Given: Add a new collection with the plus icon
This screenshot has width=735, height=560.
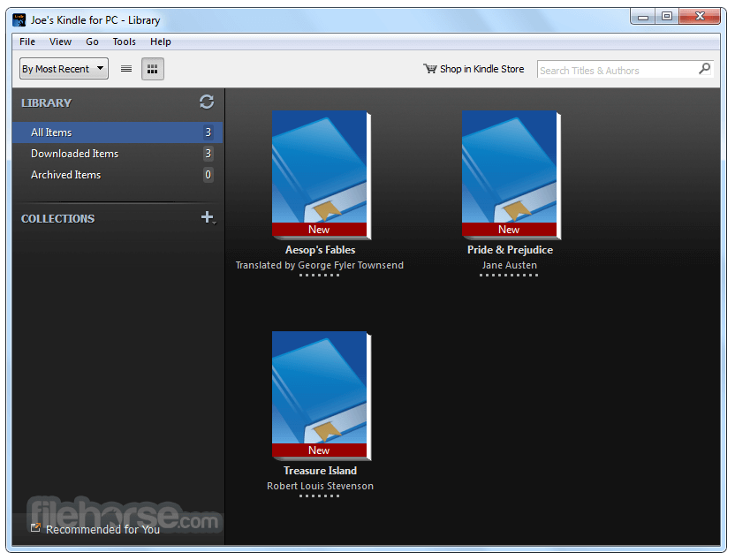Looking at the screenshot, I should click(x=208, y=217).
